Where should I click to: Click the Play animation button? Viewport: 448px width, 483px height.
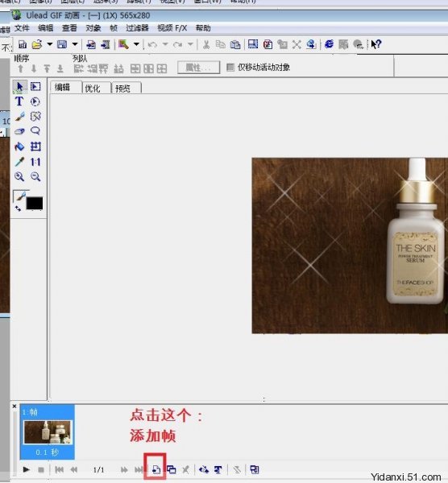click(27, 470)
